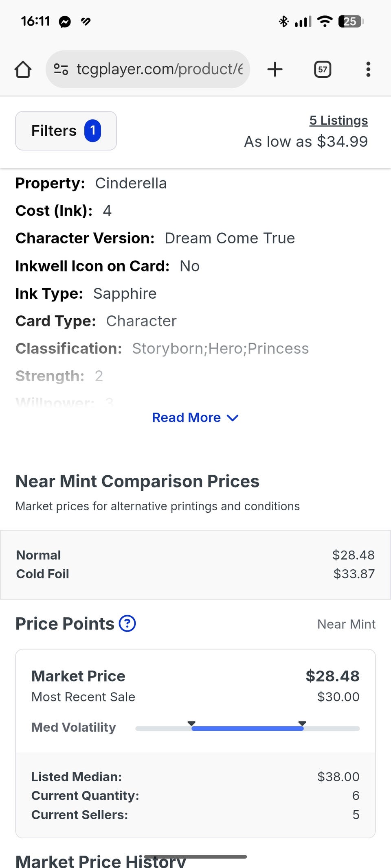This screenshot has height=868, width=391.
Task: Click the tcgplayer.com URL address field
Action: click(x=160, y=69)
